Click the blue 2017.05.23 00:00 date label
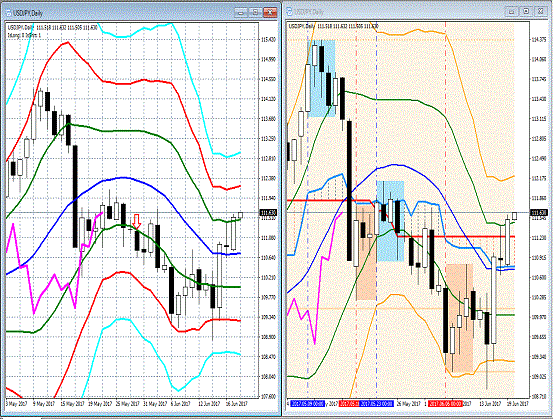553x419 pixels. pyautogui.click(x=376, y=403)
